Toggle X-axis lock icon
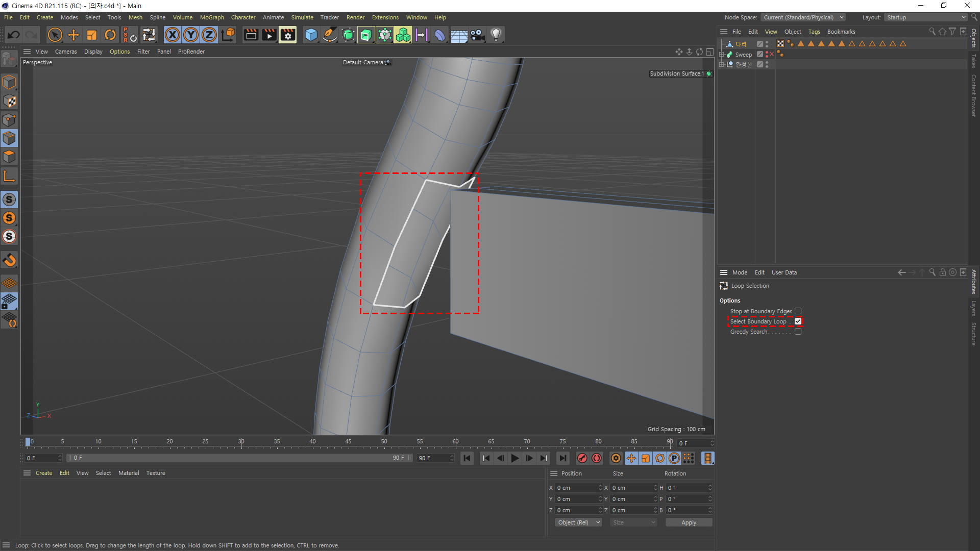 173,35
